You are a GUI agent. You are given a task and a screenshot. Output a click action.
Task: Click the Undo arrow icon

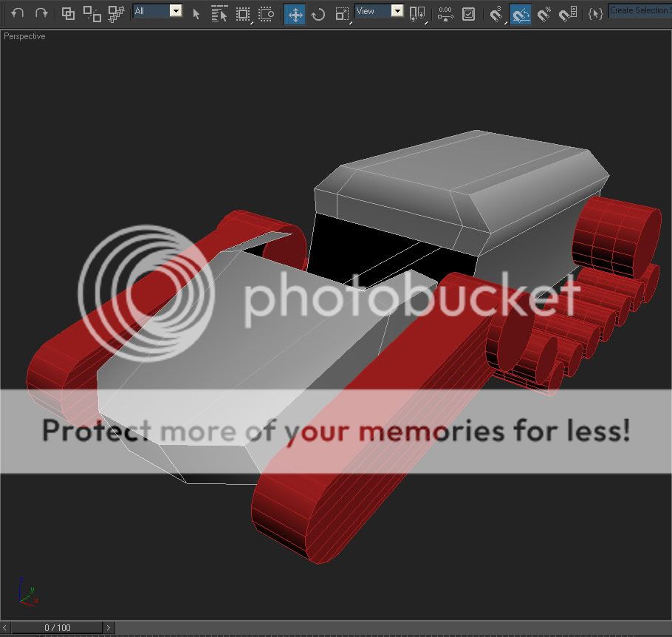[18, 13]
